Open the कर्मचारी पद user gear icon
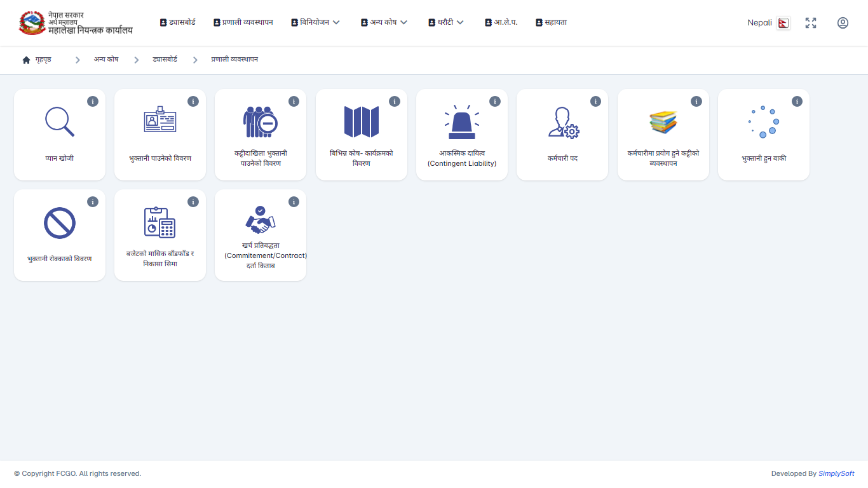This screenshot has height=488, width=868. click(x=563, y=123)
